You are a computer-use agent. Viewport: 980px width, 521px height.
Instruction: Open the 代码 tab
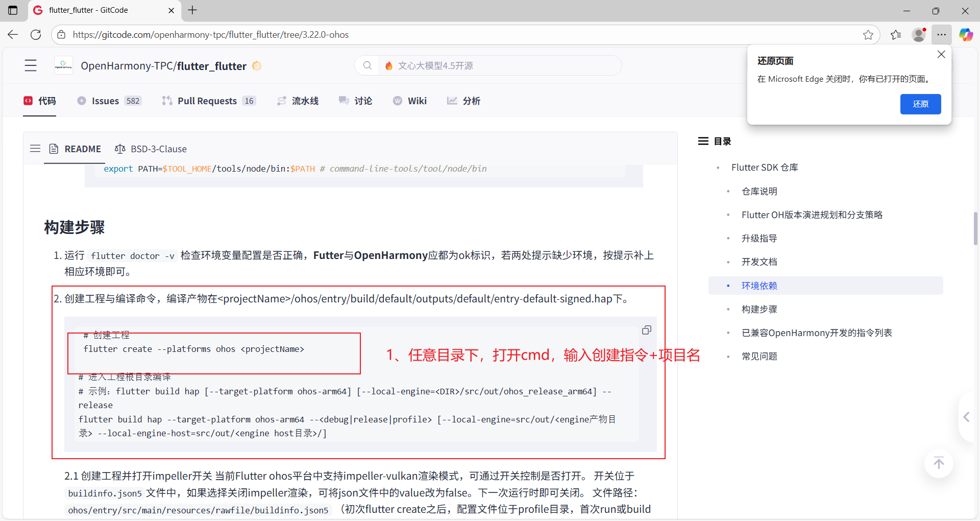pos(40,101)
